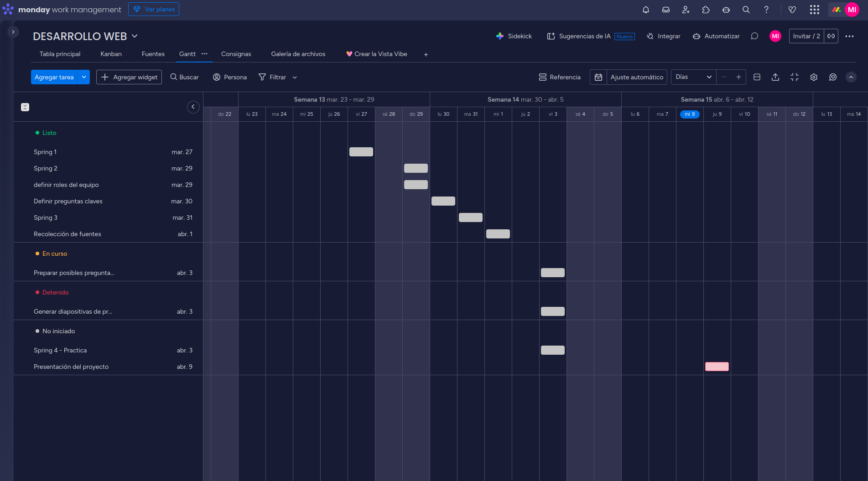Click the row layout icon beside zoom controls
Viewport: 868px width, 481px height.
(x=757, y=77)
